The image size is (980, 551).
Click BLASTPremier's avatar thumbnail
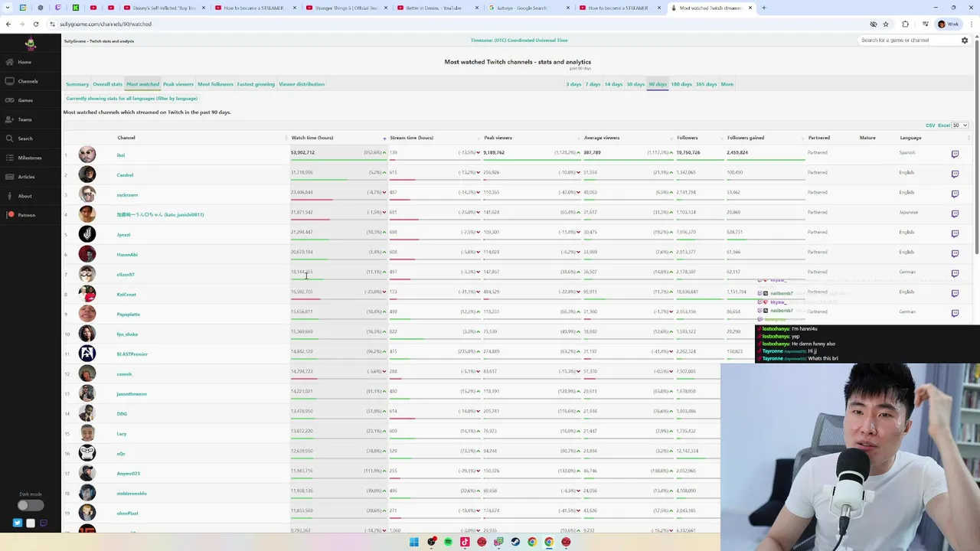tap(87, 354)
